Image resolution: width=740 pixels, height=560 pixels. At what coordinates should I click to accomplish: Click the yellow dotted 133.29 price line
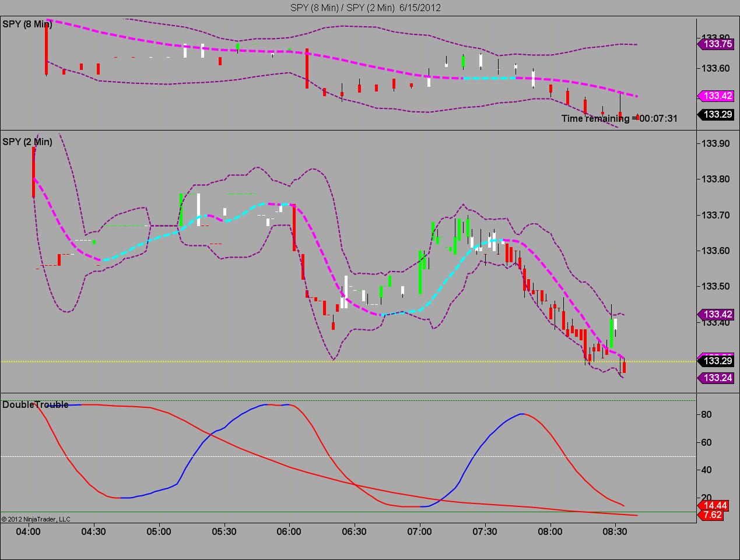[349, 361]
